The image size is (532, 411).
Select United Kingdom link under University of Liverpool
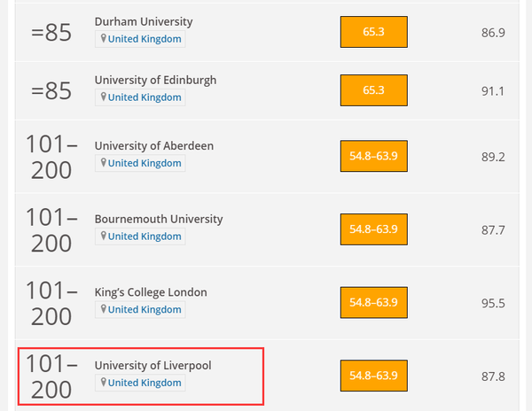(145, 383)
